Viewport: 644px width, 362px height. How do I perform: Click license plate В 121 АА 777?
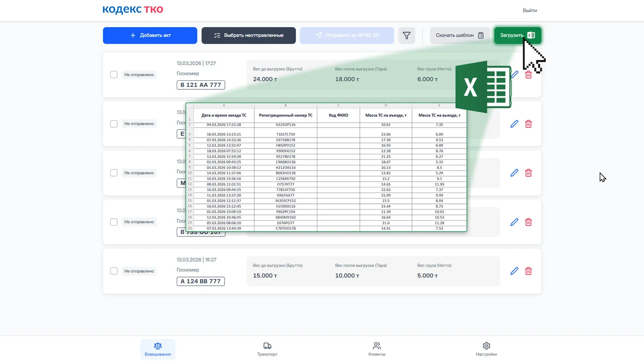201,85
